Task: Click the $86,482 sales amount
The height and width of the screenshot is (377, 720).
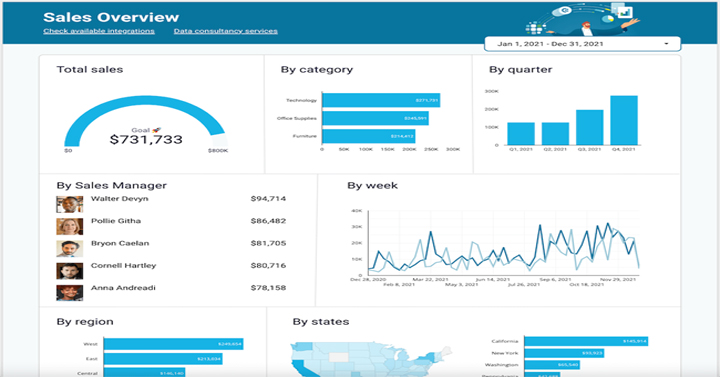Action: pos(268,221)
